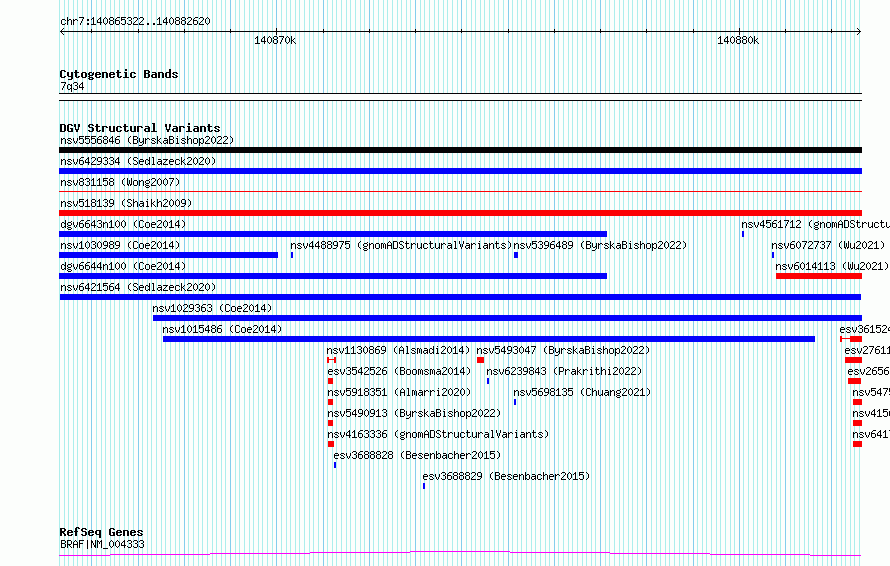Click the nsv6072737 (Wu2021) label
The height and width of the screenshot is (566, 890).
click(828, 245)
